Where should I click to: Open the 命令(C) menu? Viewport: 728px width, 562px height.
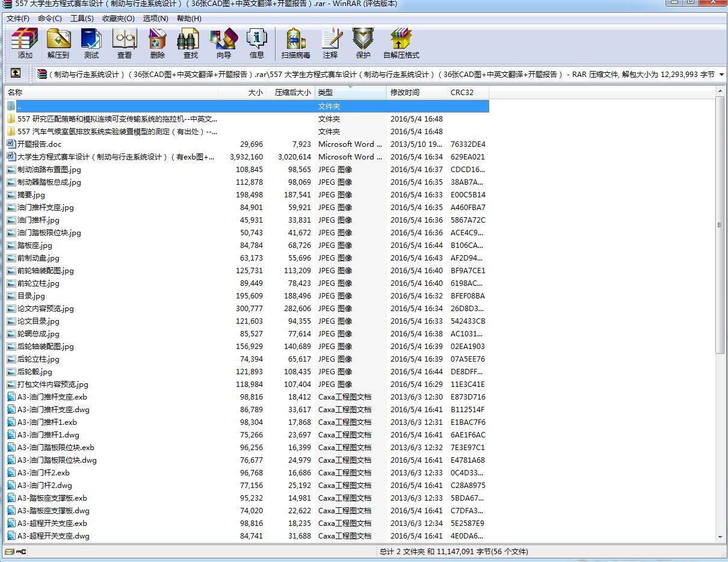(50, 18)
